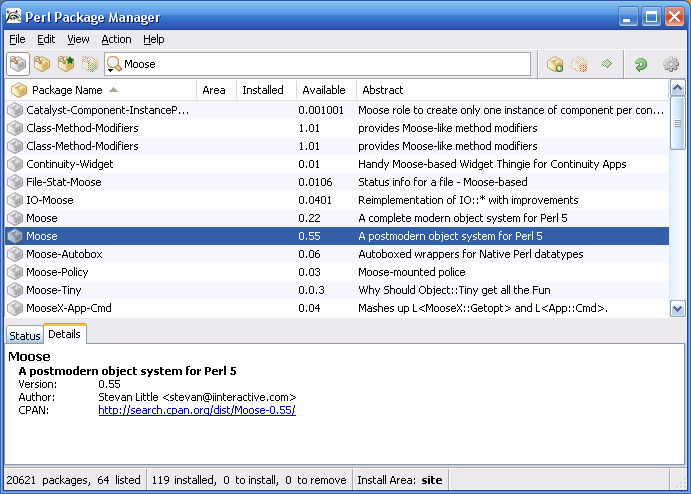Viewport: 691px width, 494px height.
Task: Click the 'A postmodern object system' abstract in selected row
Action: (x=450, y=236)
